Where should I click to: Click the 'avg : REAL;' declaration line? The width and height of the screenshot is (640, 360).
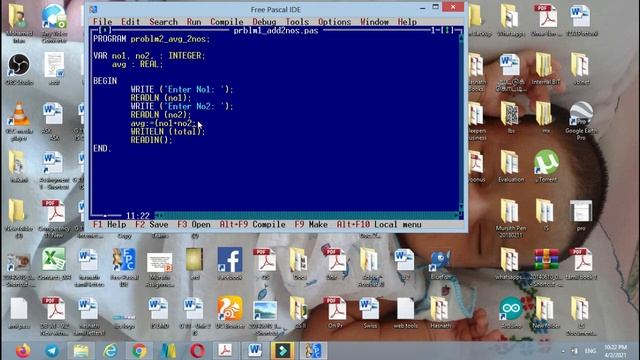137,64
